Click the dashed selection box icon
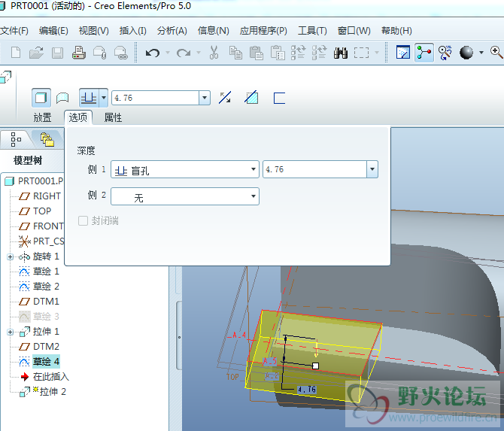 (x=362, y=53)
